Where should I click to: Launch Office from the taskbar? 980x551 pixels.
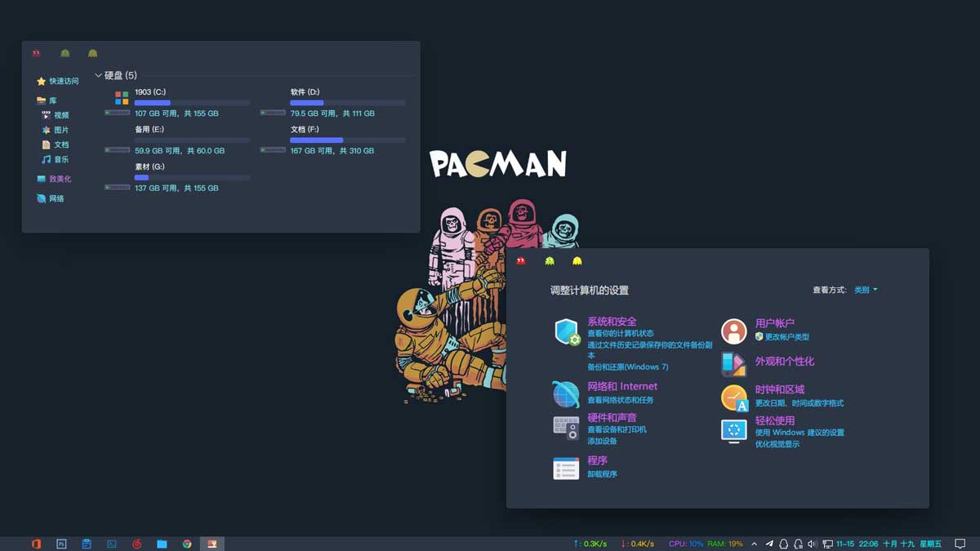(36, 544)
